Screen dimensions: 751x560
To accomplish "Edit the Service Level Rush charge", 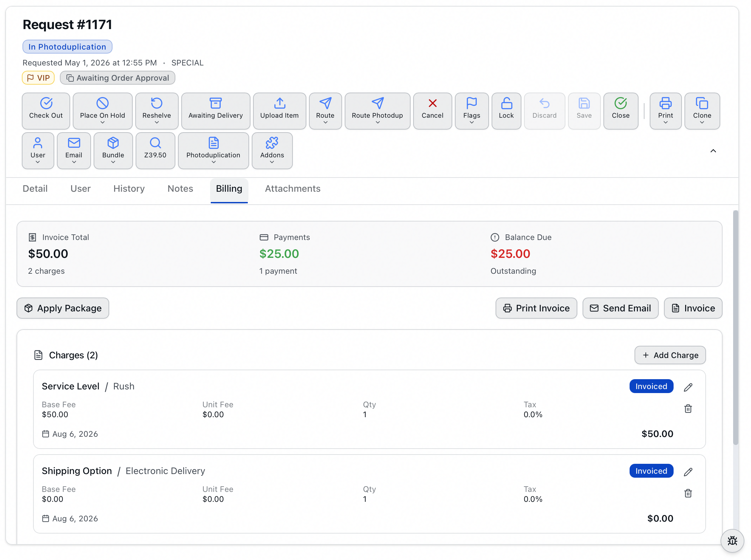I will (x=688, y=387).
